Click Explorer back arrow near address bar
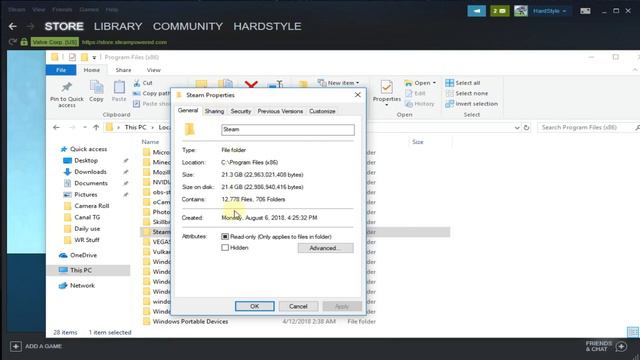Screen dimensions: 640x360 (56, 128)
